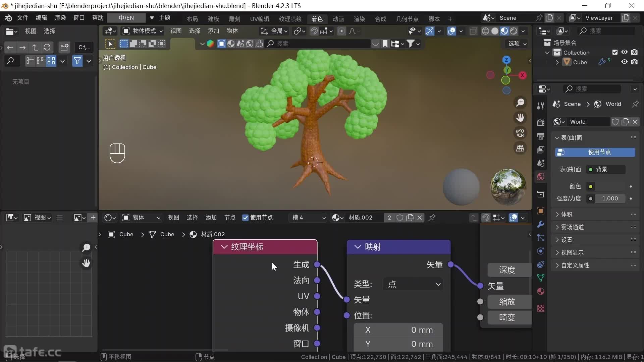This screenshot has width=644, height=362.
Task: Open the 槽 4 material slot dropdown
Action: (308, 218)
